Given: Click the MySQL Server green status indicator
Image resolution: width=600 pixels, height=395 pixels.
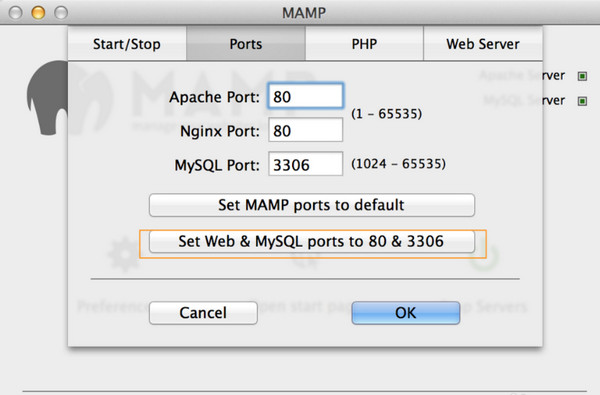Looking at the screenshot, I should [x=582, y=101].
